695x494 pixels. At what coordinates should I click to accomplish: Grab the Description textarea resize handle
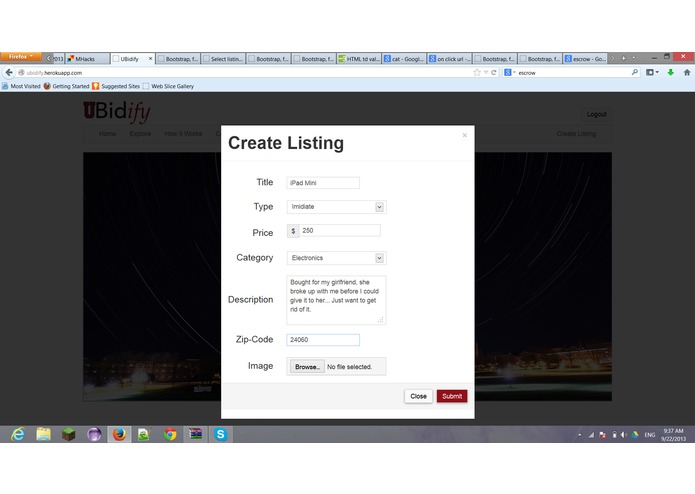pyautogui.click(x=381, y=320)
